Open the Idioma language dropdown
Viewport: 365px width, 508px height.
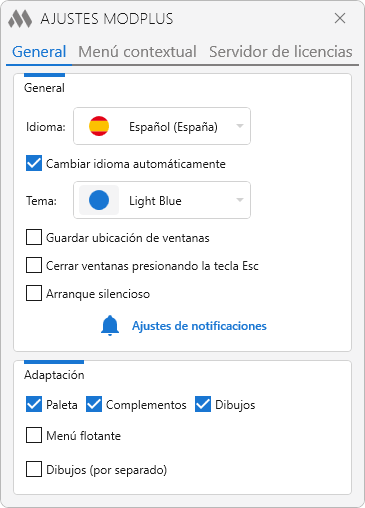[162, 126]
